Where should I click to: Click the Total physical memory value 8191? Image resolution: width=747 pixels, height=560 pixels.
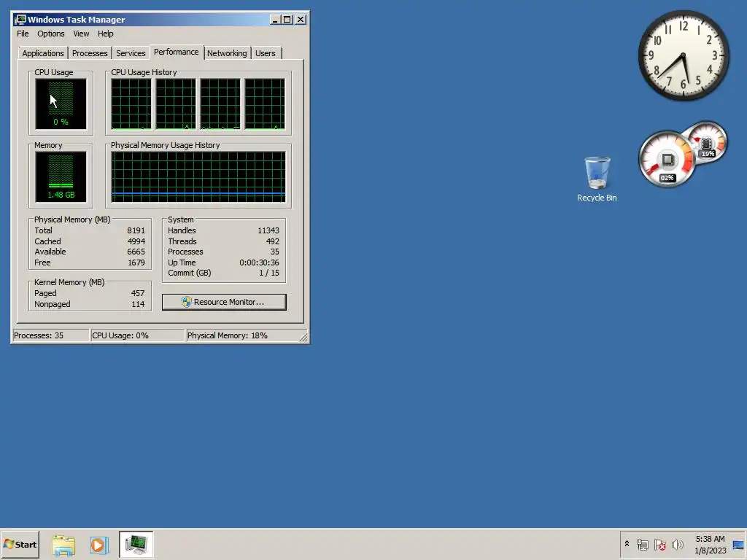(x=136, y=230)
